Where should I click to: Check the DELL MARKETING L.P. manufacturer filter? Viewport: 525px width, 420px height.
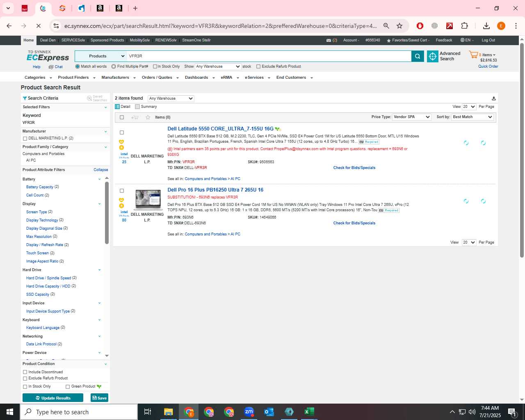click(25, 139)
